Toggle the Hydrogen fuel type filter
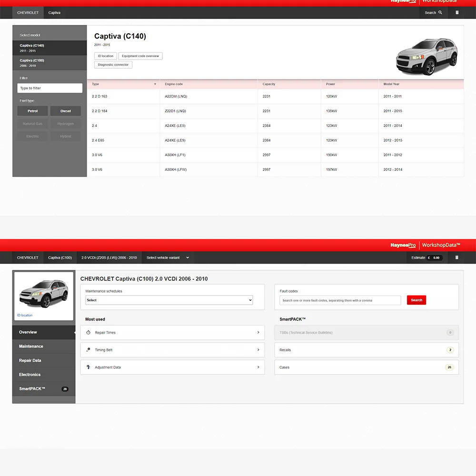Image resolution: width=476 pixels, height=476 pixels. coord(66,124)
